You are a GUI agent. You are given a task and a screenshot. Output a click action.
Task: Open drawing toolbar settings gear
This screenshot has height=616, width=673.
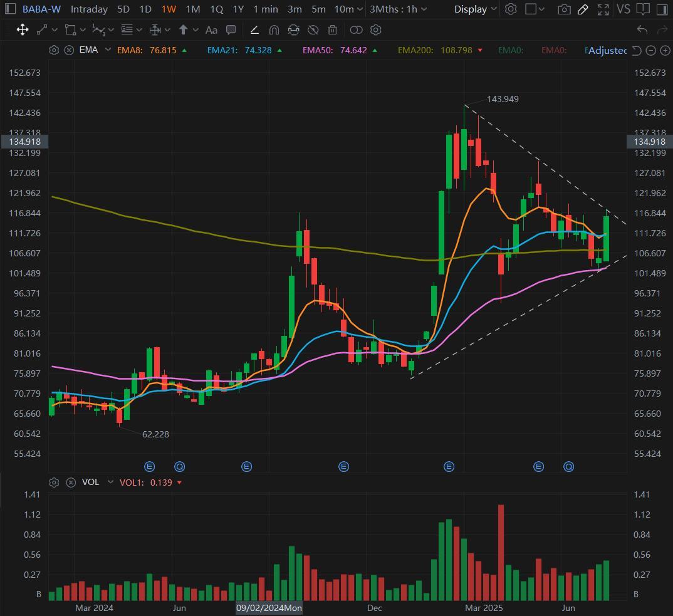pos(375,29)
